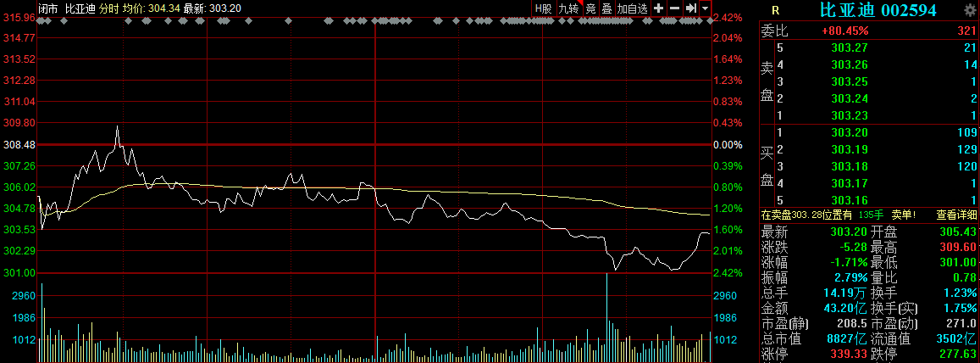The image size is (980, 363).
Task: Expand the down-triangle dropdown in chart toolbar
Action: point(705,8)
